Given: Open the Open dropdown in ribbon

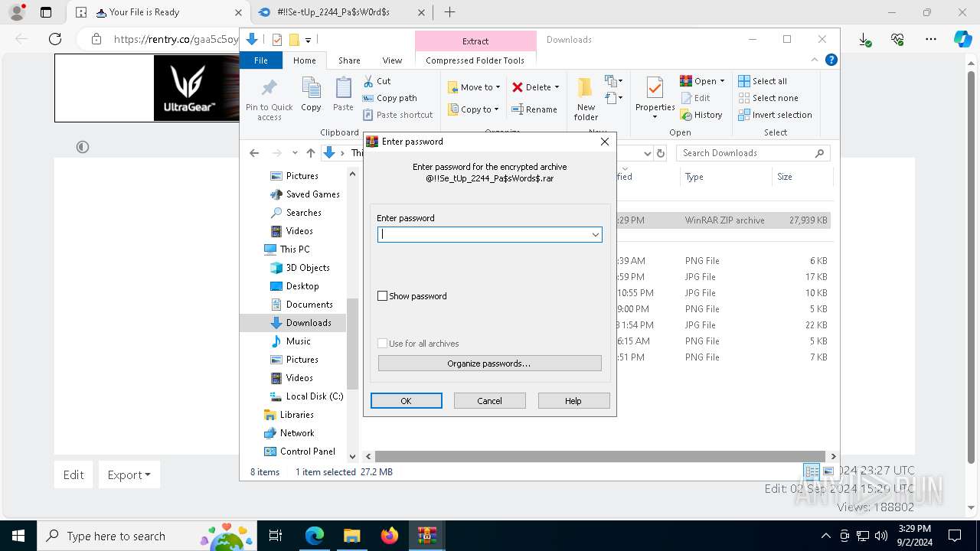Looking at the screenshot, I should pyautogui.click(x=702, y=81).
